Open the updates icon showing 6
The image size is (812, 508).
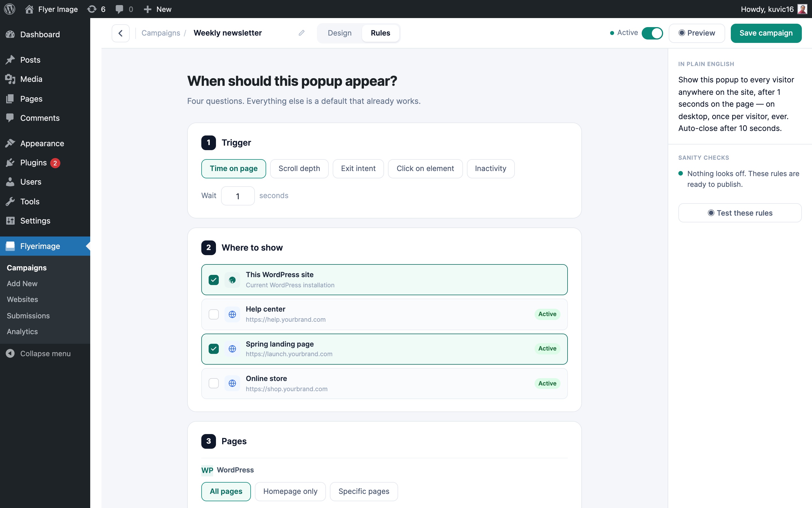[96, 9]
